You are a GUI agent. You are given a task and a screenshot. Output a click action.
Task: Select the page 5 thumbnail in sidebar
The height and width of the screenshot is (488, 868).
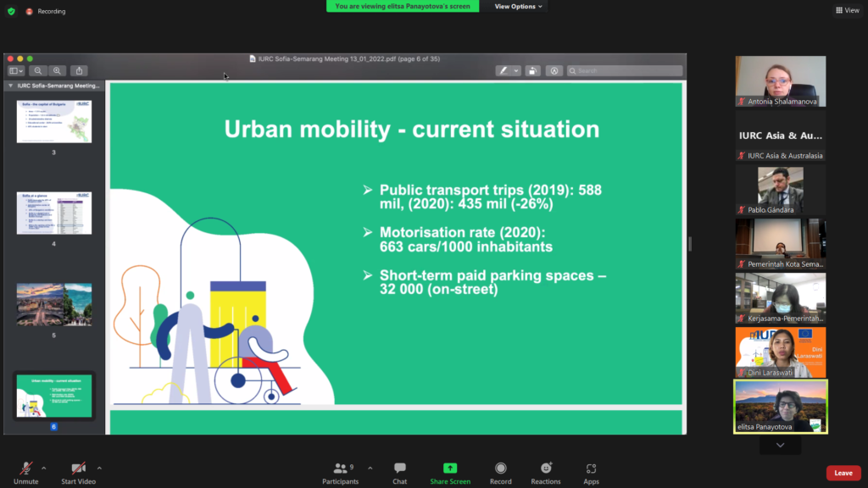(53, 304)
